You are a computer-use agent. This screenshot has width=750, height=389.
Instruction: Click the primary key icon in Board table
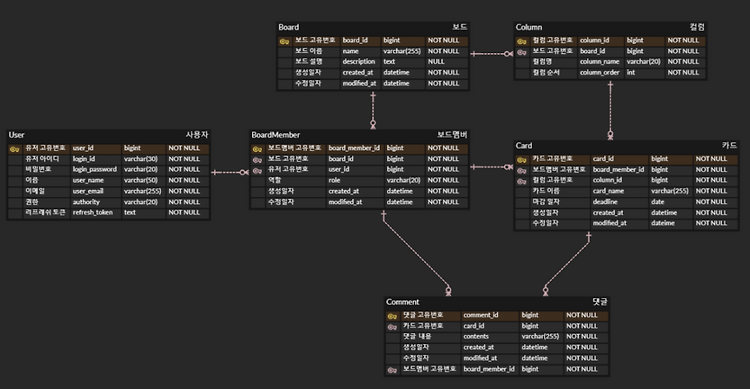[284, 42]
